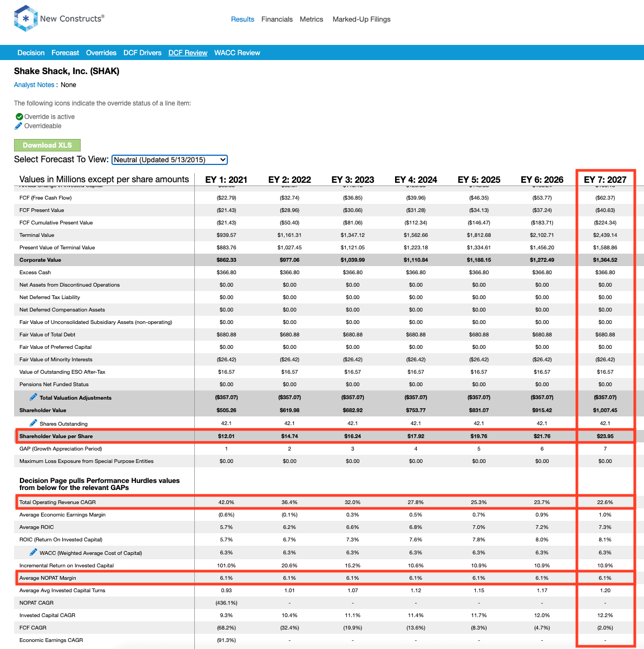
Task: Click the Excess Cash row label
Action: click(x=35, y=273)
